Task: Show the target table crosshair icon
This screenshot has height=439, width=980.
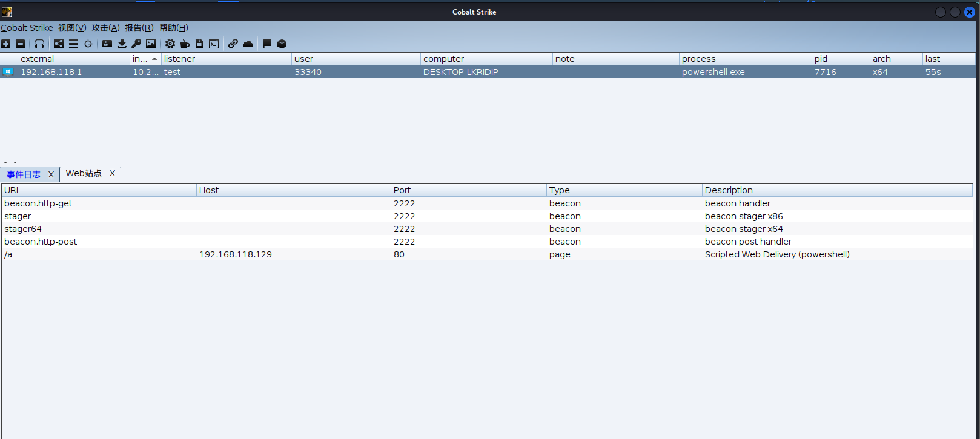Action: [x=88, y=44]
